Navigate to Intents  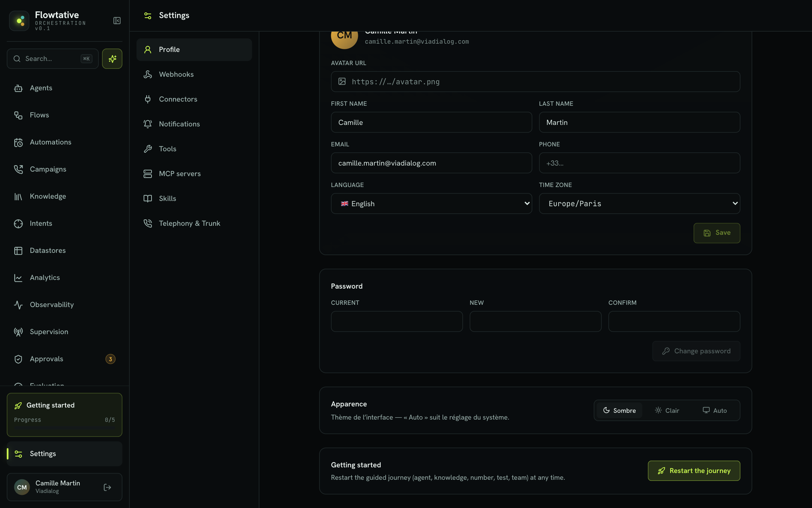(x=64, y=224)
